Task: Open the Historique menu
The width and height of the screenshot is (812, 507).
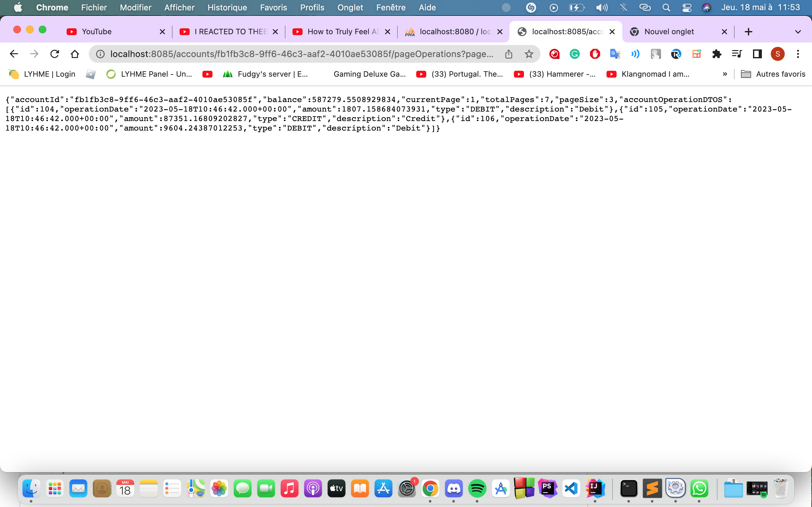Action: coord(227,7)
